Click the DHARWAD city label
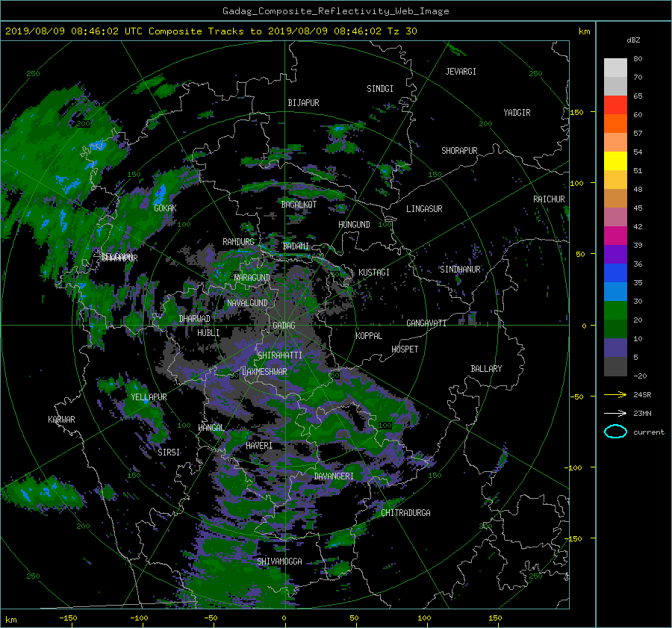 pyautogui.click(x=194, y=319)
